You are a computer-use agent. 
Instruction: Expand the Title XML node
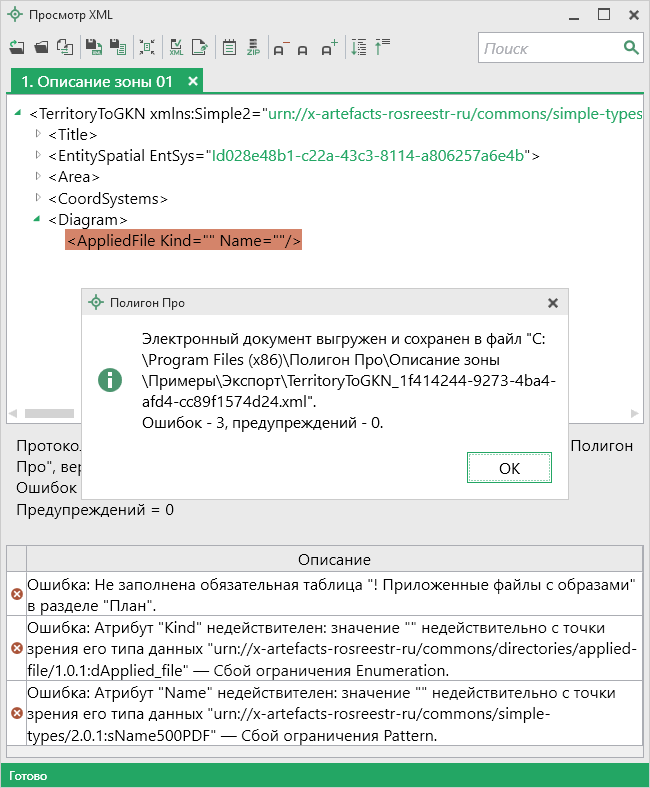coord(38,134)
